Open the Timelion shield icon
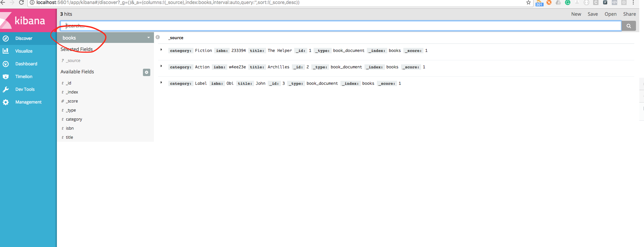Image resolution: width=644 pixels, height=247 pixels. pyautogui.click(x=6, y=76)
